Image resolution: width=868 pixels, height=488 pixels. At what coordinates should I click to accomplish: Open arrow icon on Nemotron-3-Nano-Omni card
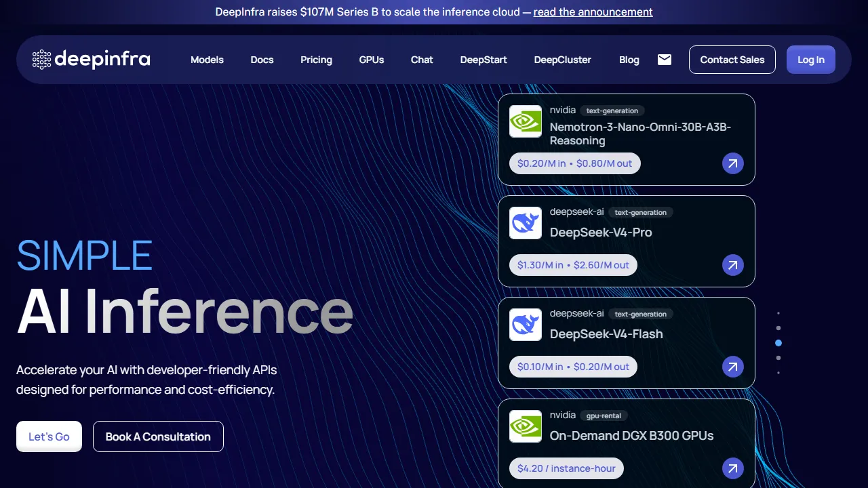pos(732,163)
